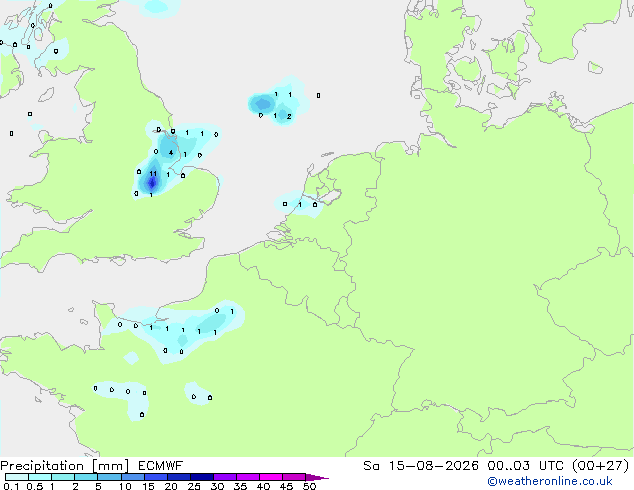The image size is (634, 490).
Task: Click the 2–5 mm legend swatch
Action: click(86, 477)
